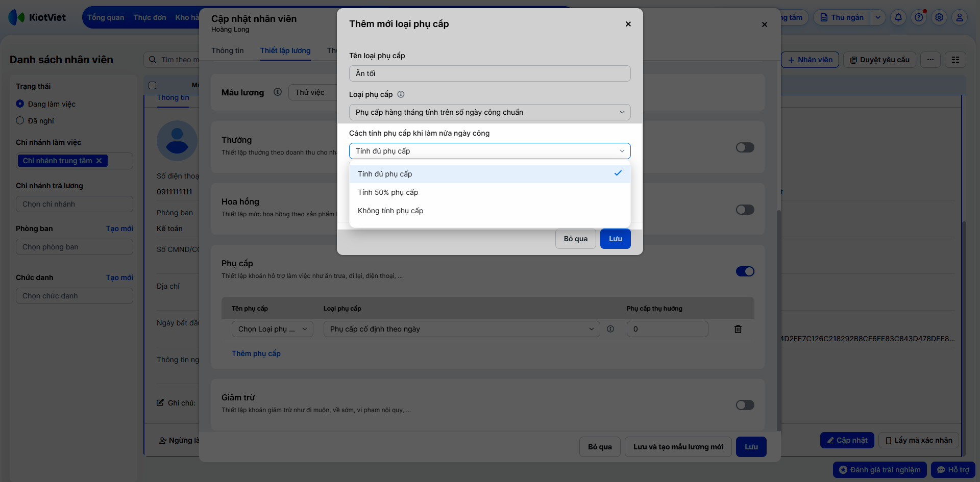Select the Đã nghỉ radio button

point(20,121)
